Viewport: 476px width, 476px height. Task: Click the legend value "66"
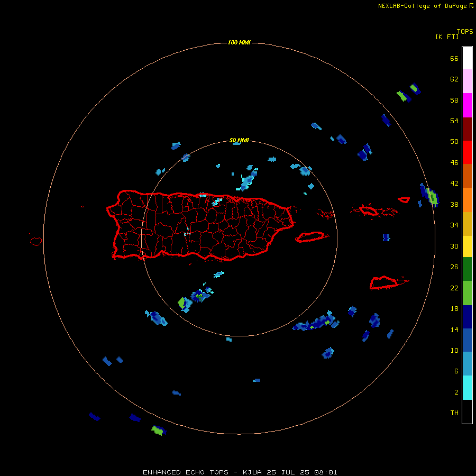[454, 58]
